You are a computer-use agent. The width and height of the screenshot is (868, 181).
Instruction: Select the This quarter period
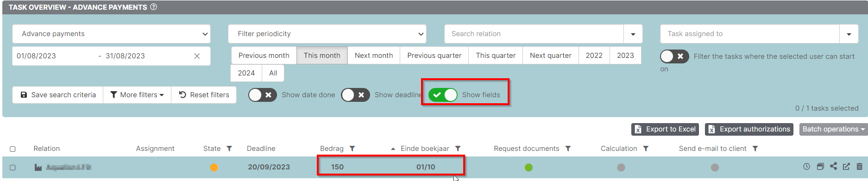tap(496, 56)
